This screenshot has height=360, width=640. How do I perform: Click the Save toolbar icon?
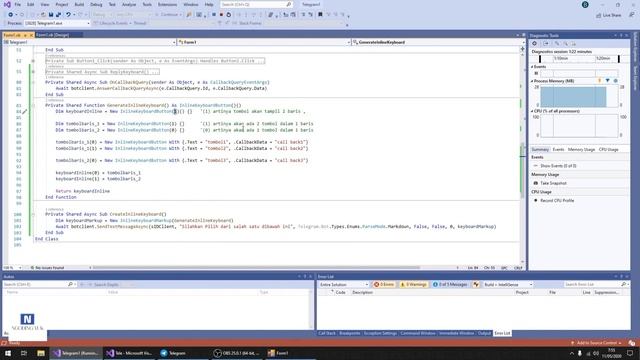(51, 15)
